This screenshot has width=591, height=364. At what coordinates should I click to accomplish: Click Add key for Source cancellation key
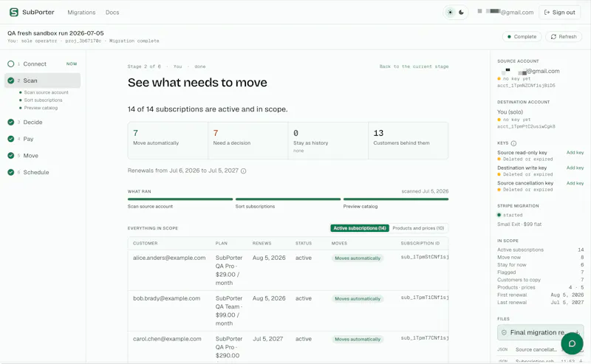575,183
